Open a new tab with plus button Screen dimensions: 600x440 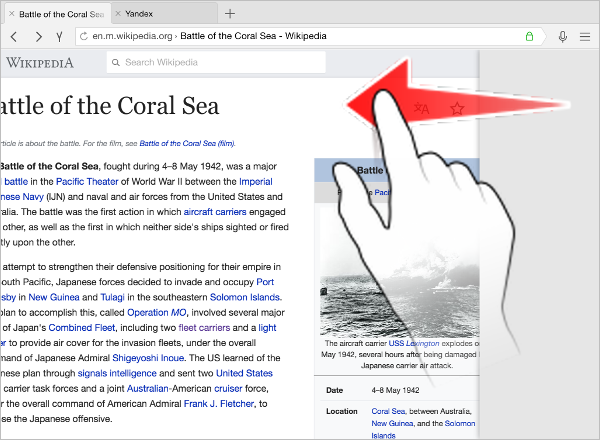coord(230,14)
